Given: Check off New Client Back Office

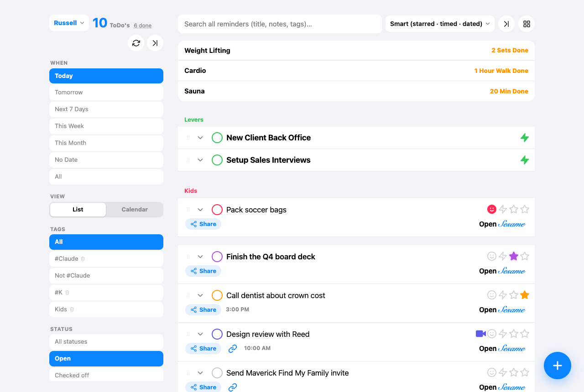Looking at the screenshot, I should pyautogui.click(x=217, y=138).
